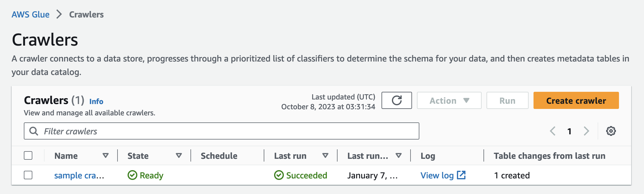The width and height of the screenshot is (644, 194).
Task: Select page 1 in the pagination control
Action: click(x=570, y=131)
